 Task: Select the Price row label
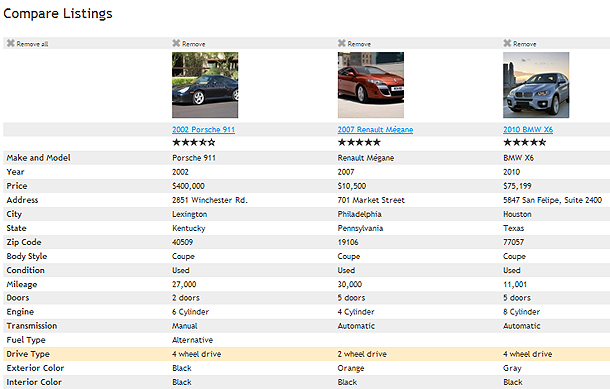pos(17,186)
